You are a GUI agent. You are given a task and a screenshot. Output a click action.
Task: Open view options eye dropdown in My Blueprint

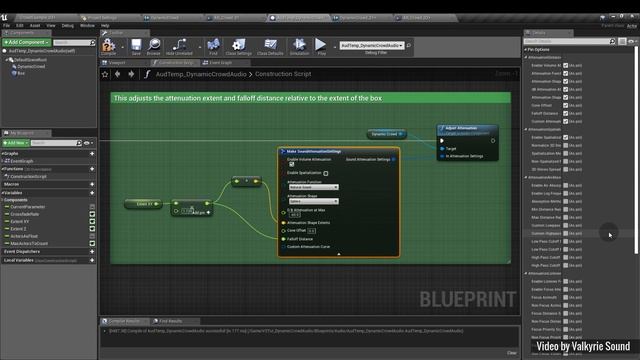coord(88,143)
